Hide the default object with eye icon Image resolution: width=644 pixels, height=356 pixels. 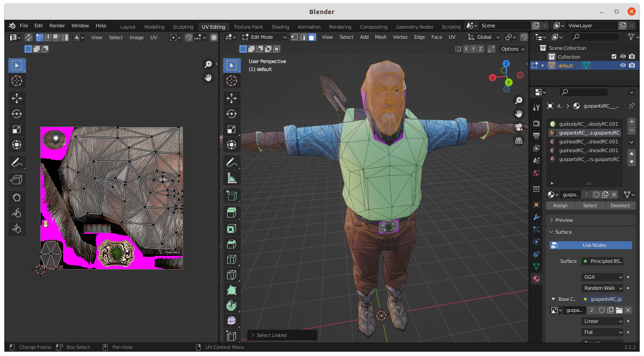tap(623, 65)
